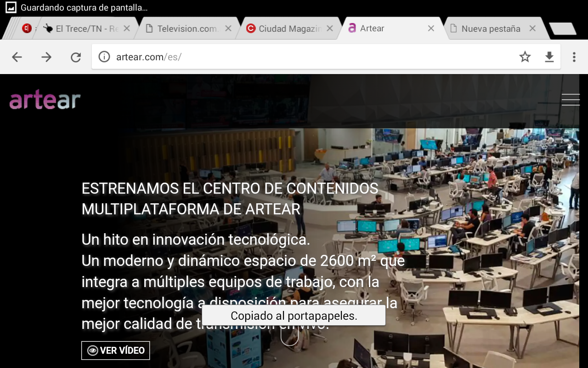The width and height of the screenshot is (588, 368).
Task: Close the Artear tab
Action: (x=431, y=29)
